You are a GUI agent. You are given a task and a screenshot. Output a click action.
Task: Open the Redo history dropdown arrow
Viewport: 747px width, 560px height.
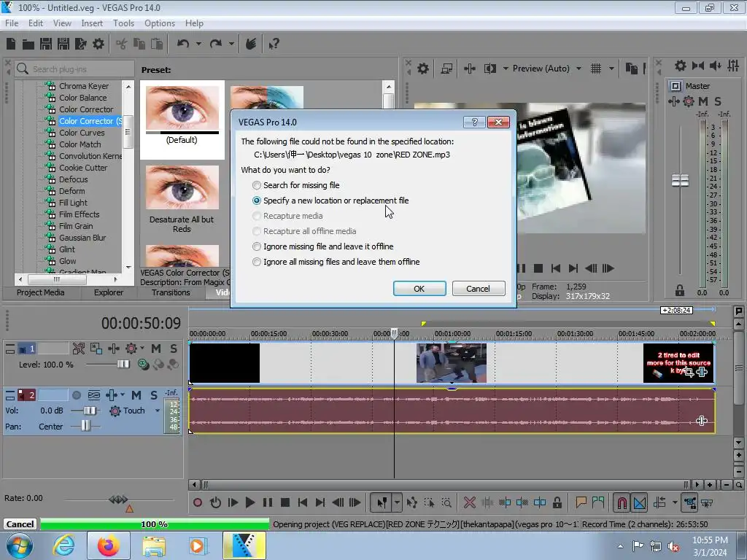point(231,44)
